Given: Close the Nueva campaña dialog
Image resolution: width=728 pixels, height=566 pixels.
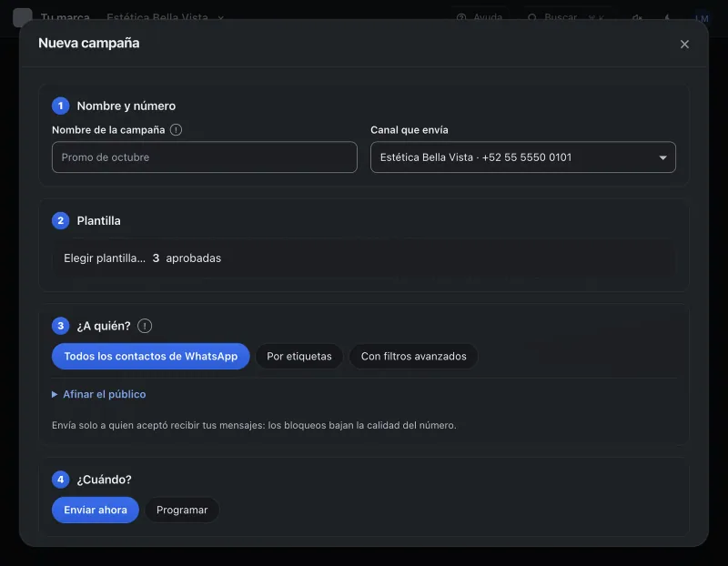Looking at the screenshot, I should (684, 44).
